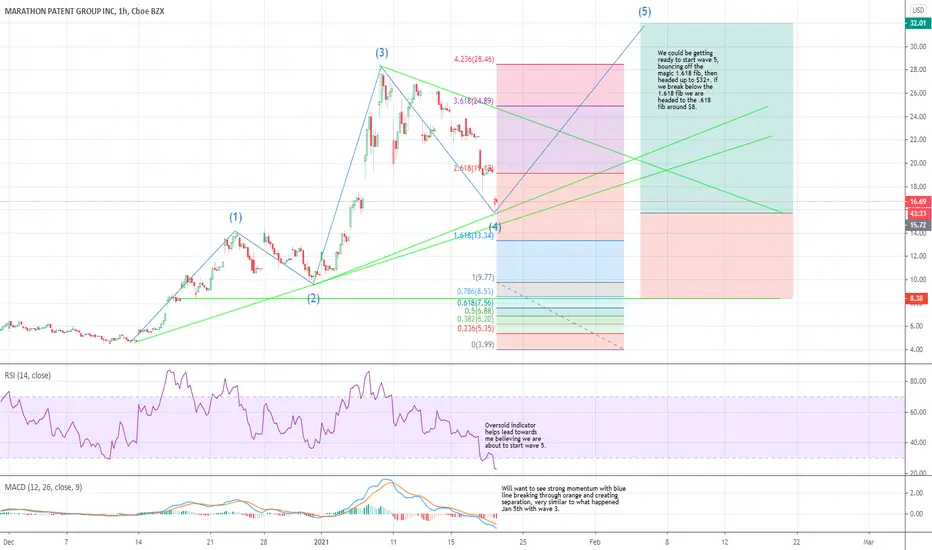Click the 4.00 price axis value
The height and width of the screenshot is (550, 932).
point(919,350)
